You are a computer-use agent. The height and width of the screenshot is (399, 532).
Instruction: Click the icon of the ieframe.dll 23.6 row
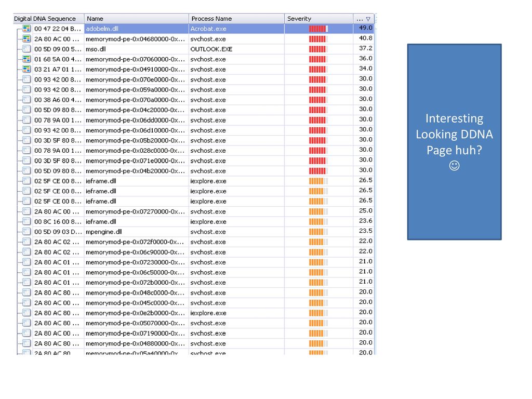click(x=26, y=221)
